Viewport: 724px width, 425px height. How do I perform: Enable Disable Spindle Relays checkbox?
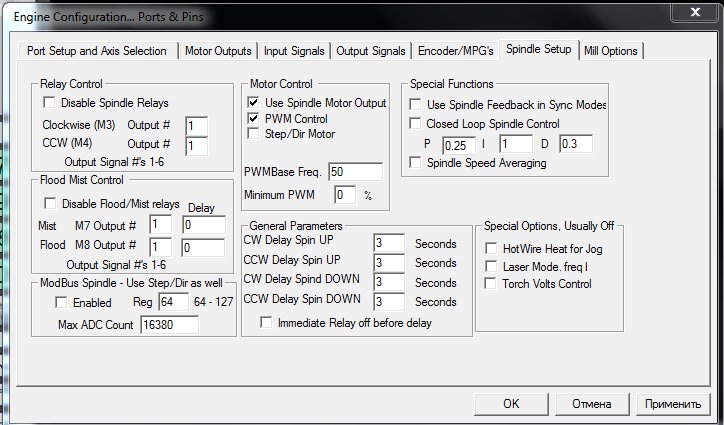pos(49,103)
